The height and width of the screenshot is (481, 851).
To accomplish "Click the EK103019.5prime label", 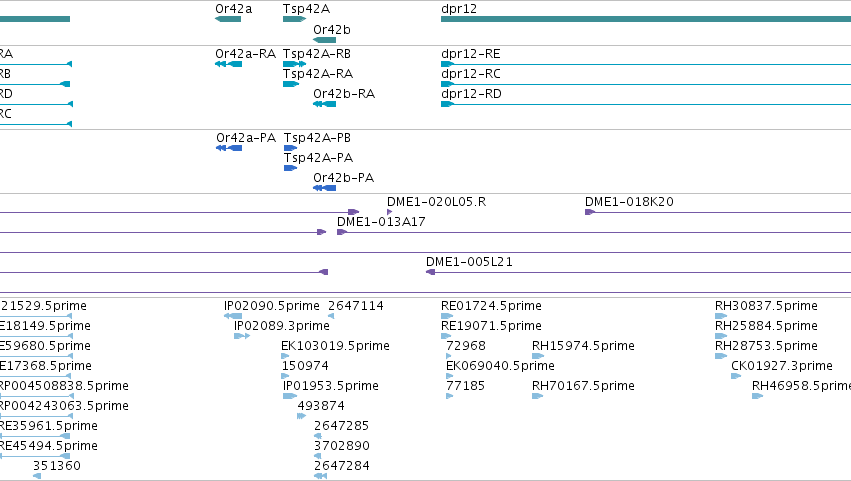I will 335,346.
